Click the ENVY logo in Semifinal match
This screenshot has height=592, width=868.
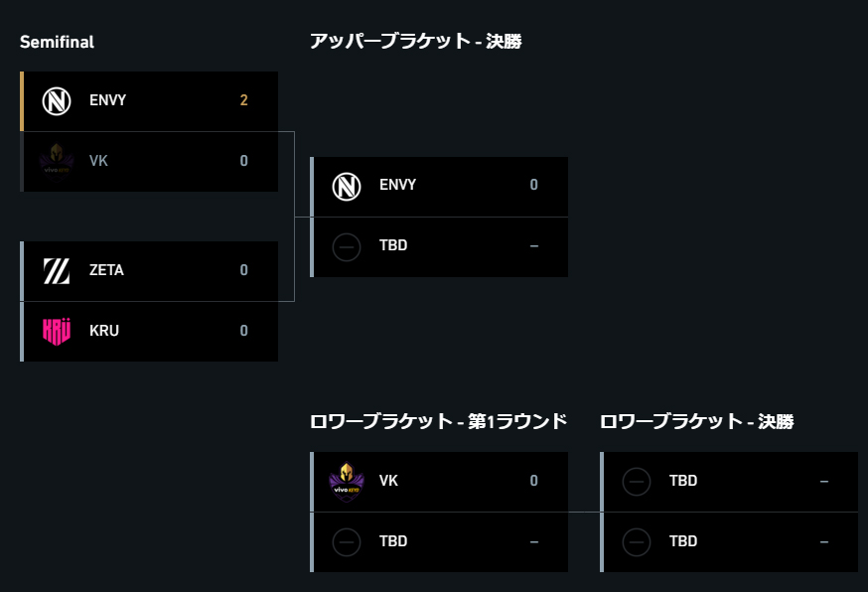pyautogui.click(x=57, y=101)
